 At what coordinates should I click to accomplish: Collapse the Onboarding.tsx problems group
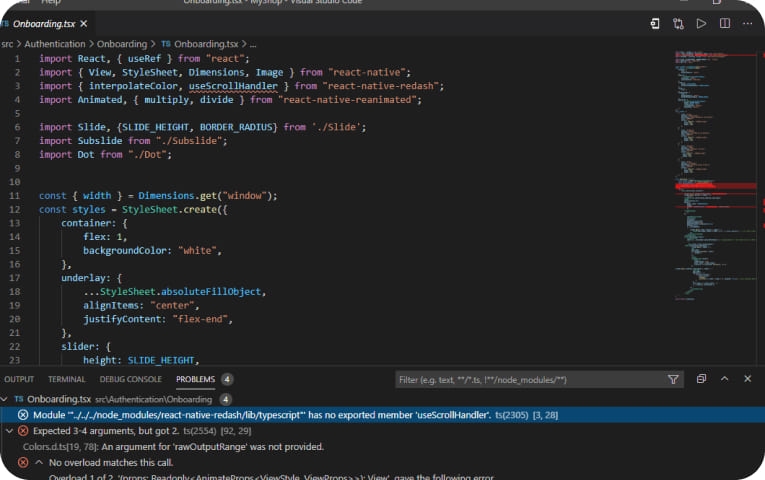click(4, 399)
